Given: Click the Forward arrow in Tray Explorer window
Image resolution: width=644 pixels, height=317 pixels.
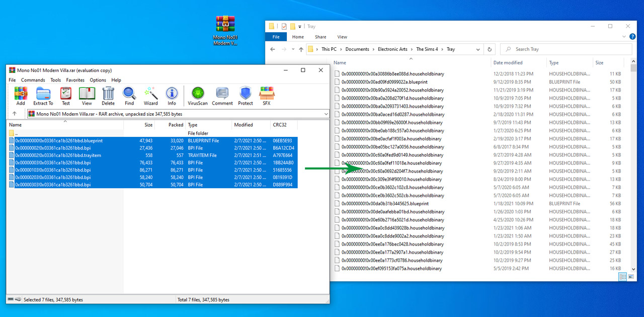Looking at the screenshot, I should (x=285, y=49).
